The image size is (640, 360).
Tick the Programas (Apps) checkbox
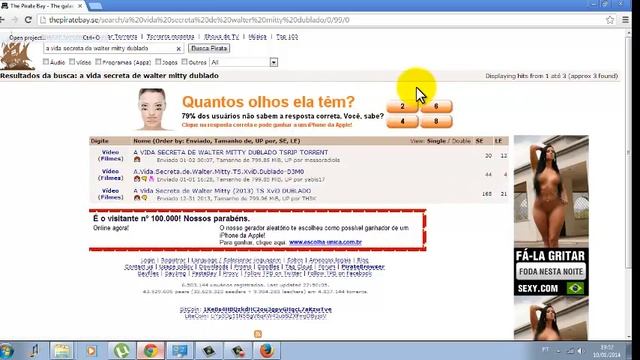98,62
